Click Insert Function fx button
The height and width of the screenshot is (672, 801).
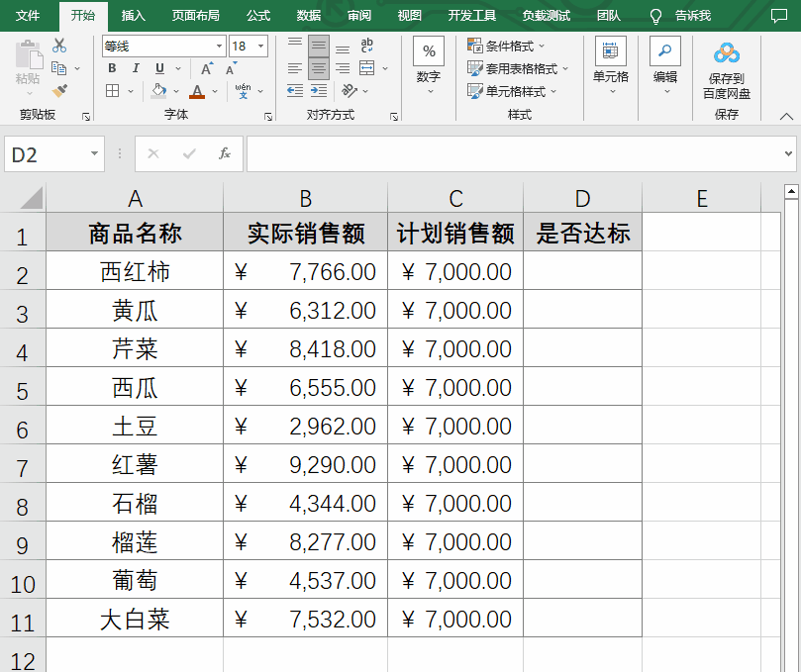pyautogui.click(x=225, y=153)
